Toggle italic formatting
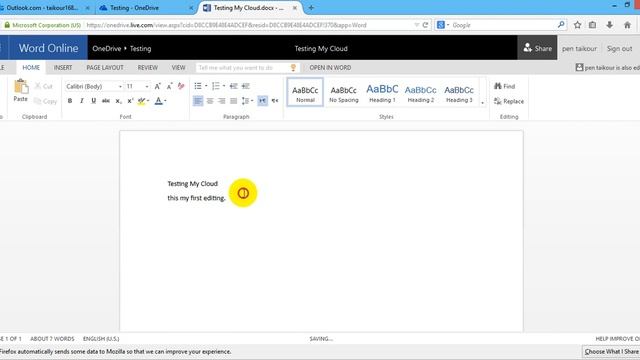The height and width of the screenshot is (360, 640). (82, 101)
